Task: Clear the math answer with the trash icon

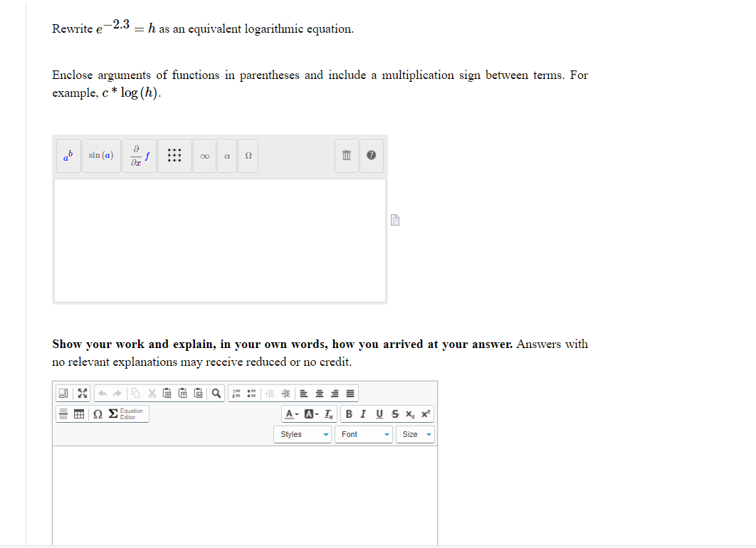Action: [346, 156]
